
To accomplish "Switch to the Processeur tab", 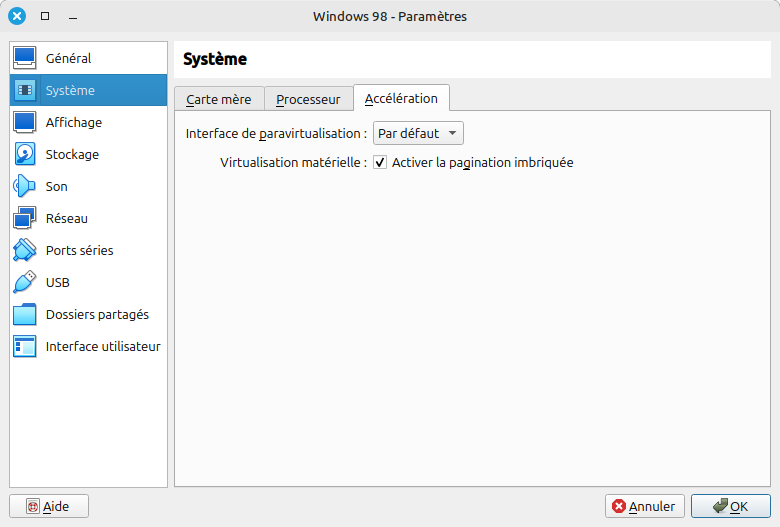I will (308, 99).
